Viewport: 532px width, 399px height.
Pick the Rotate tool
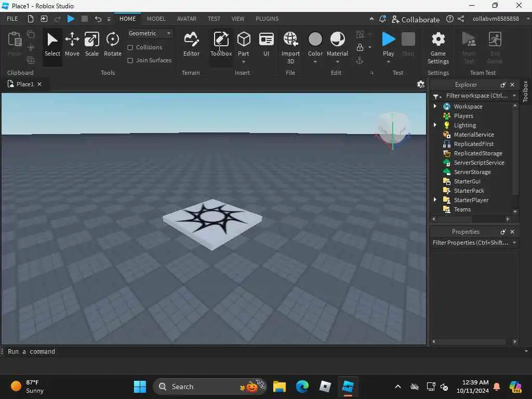[113, 45]
